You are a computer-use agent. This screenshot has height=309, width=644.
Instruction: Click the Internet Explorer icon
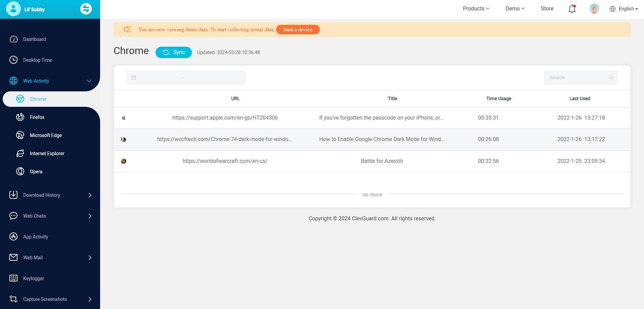click(x=20, y=153)
